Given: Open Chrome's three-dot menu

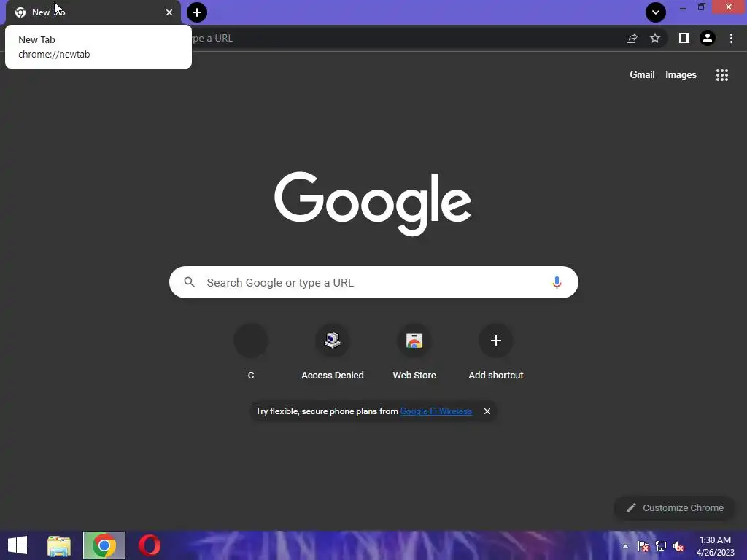Looking at the screenshot, I should 731,38.
